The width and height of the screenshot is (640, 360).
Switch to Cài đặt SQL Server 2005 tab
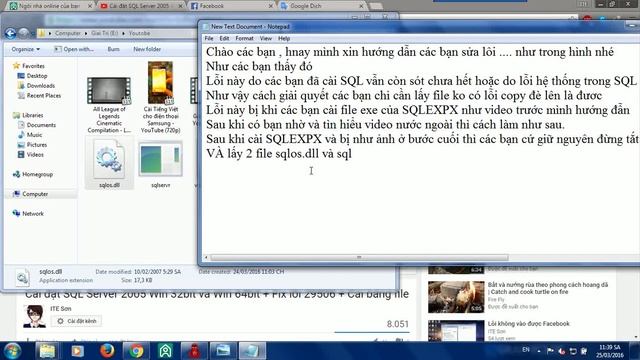(x=141, y=6)
